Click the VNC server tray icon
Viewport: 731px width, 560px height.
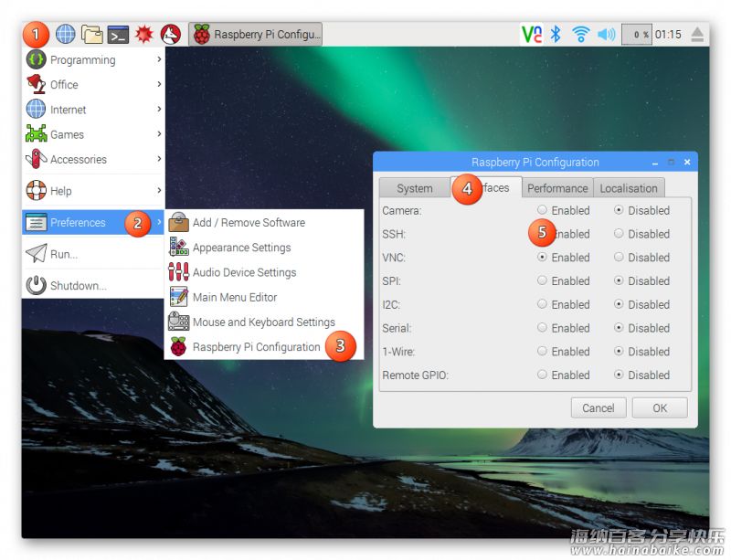(532, 34)
